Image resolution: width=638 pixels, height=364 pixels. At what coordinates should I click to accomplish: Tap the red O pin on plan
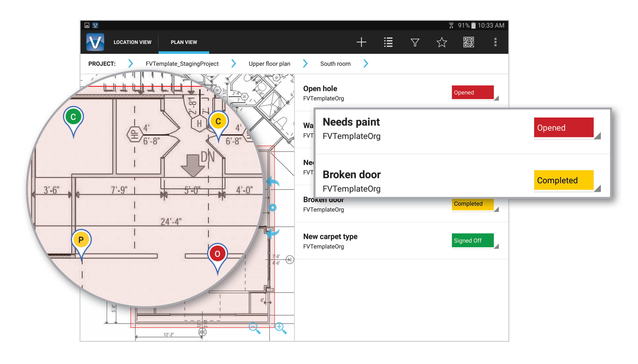click(x=217, y=254)
